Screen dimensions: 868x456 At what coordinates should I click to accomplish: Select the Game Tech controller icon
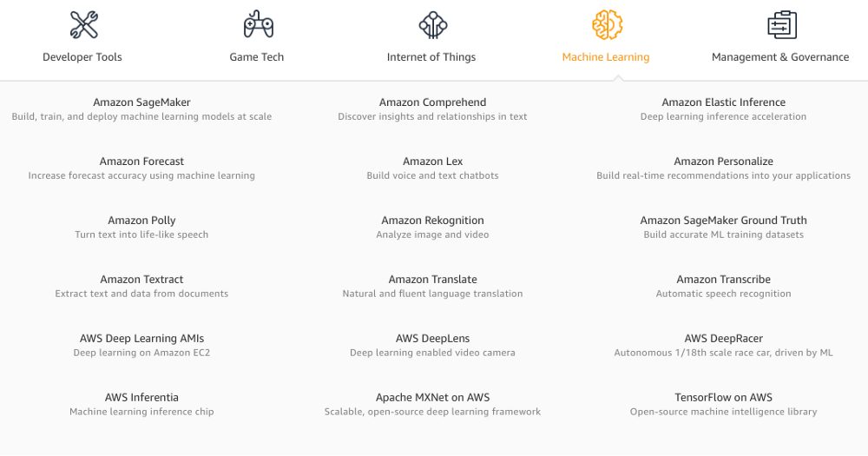coord(259,24)
